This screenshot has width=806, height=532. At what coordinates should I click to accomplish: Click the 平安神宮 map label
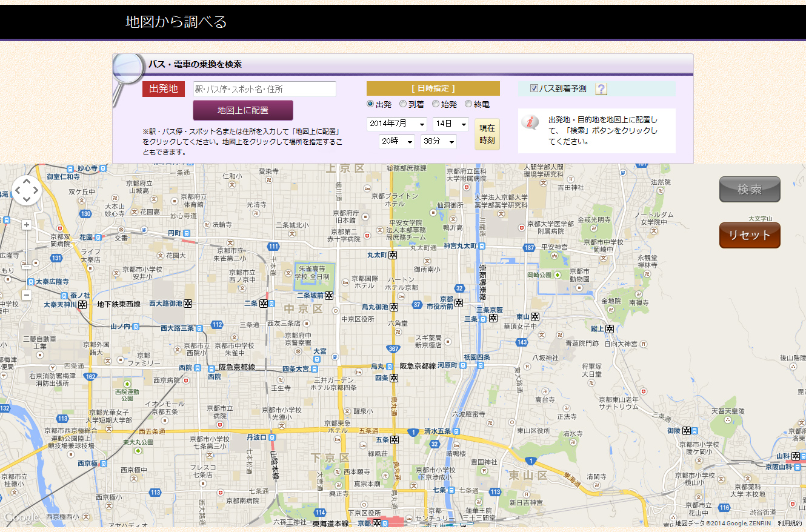click(x=554, y=247)
